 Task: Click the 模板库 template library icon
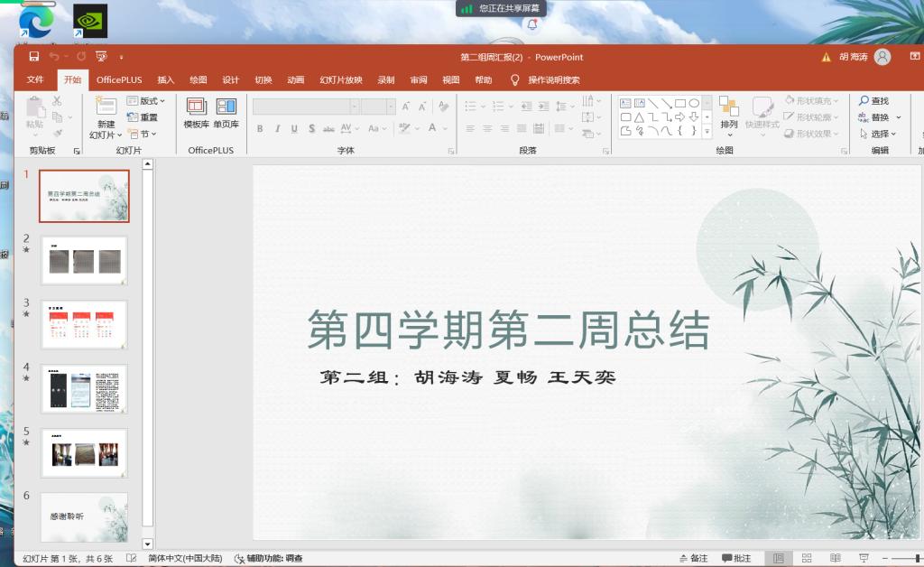(x=196, y=114)
